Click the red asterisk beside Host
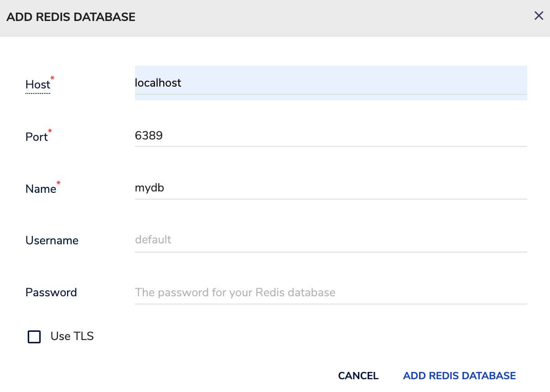Image resolution: width=550 pixels, height=392 pixels. [x=52, y=79]
